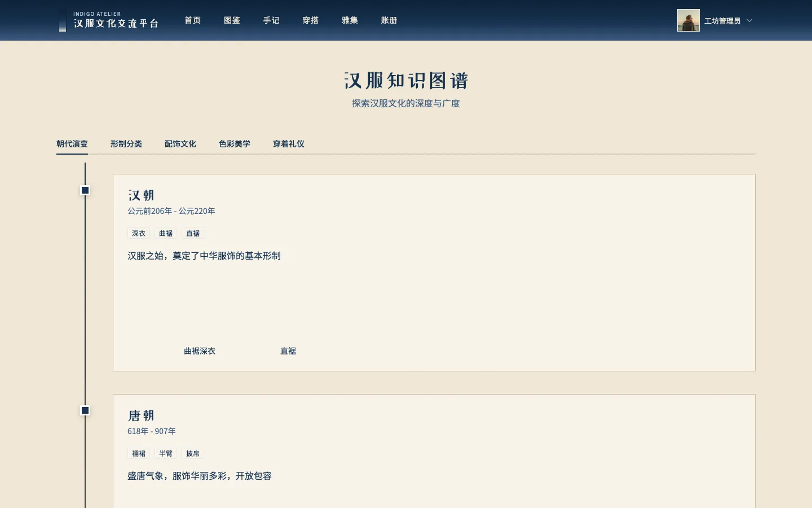The height and width of the screenshot is (508, 812).
Task: Open the 手记 navigation item
Action: coord(271,20)
